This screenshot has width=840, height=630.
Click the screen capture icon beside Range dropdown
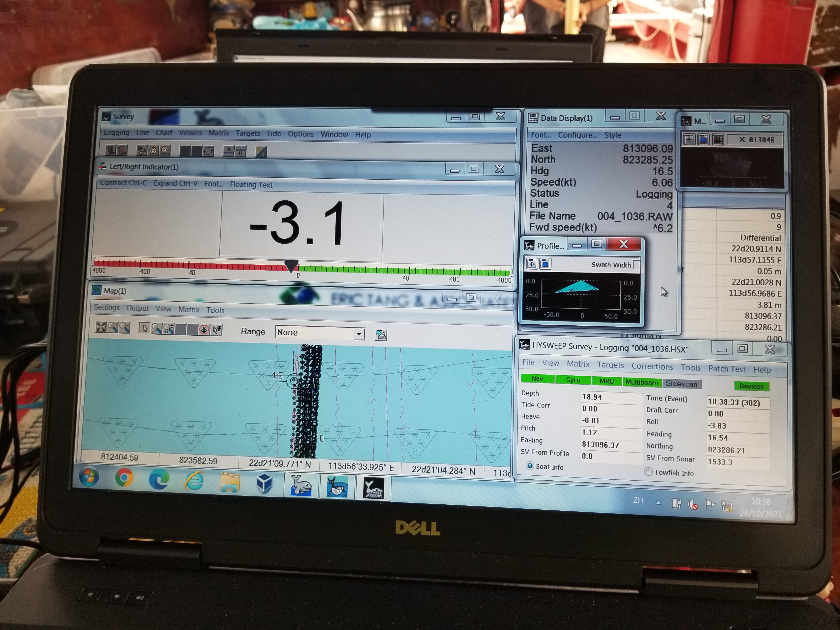coord(381,335)
